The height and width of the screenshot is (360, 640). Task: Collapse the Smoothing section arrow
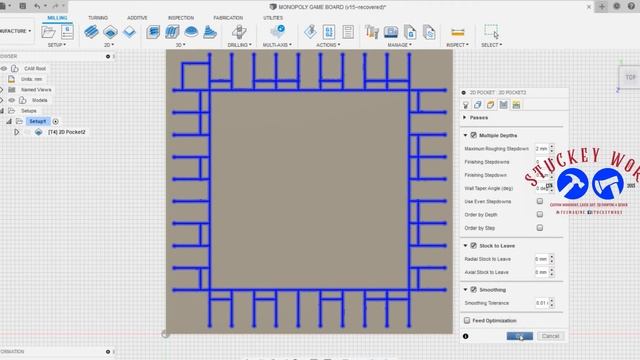(x=465, y=290)
